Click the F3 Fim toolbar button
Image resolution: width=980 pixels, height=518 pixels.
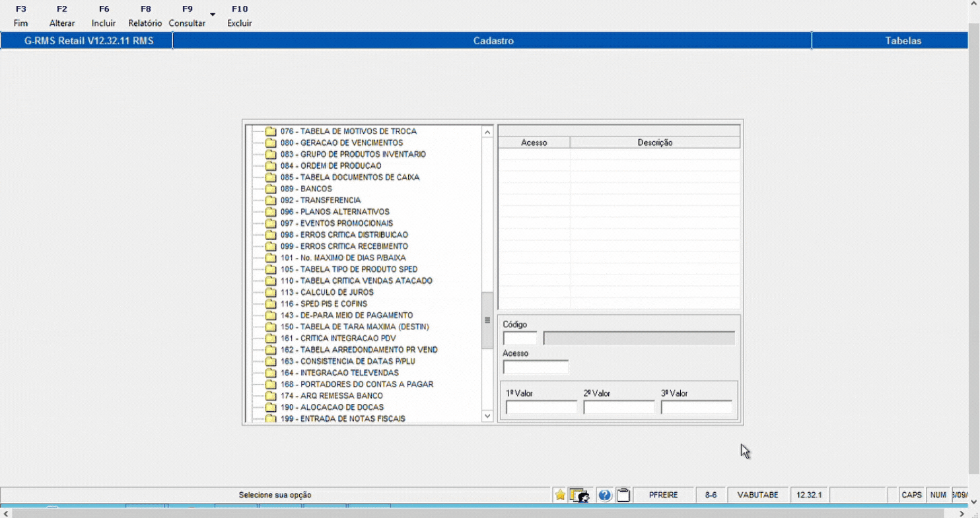(x=21, y=16)
